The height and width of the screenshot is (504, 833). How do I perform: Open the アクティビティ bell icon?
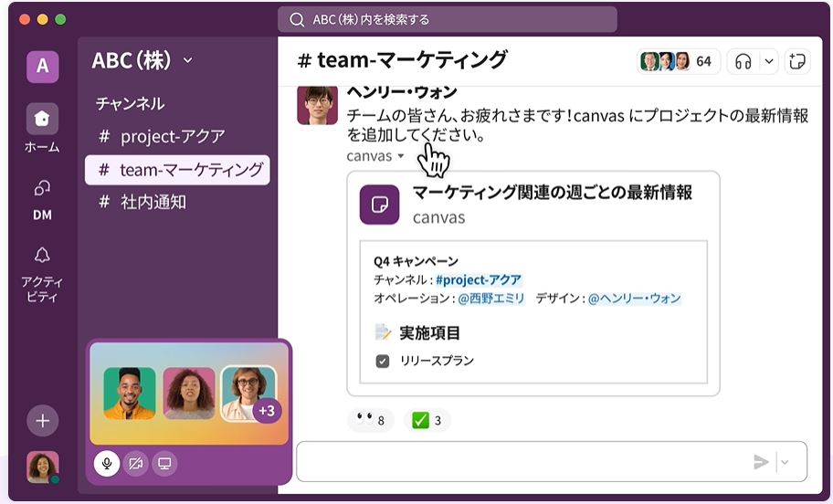coord(43,256)
